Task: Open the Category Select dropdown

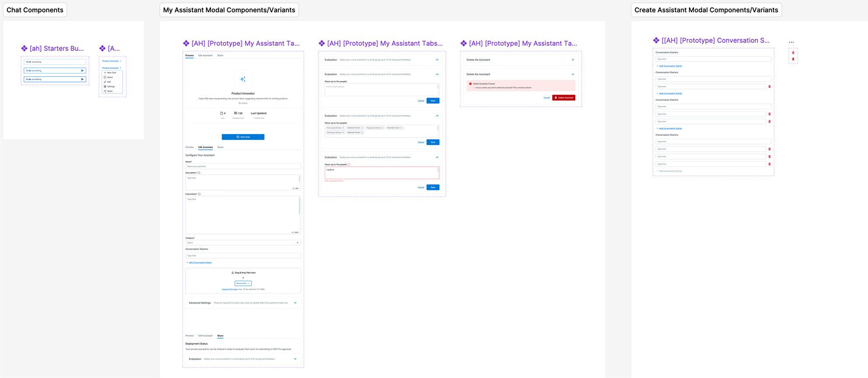Action: (243, 243)
